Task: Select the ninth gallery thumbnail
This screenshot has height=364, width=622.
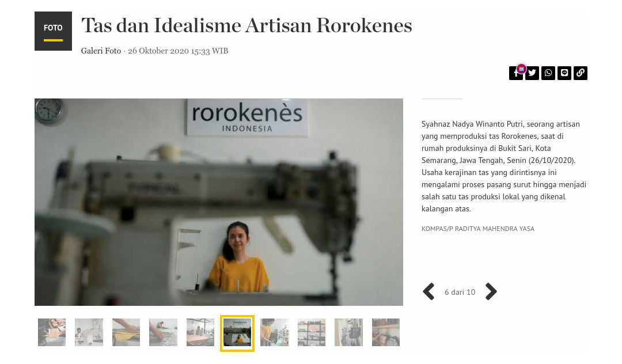Action: (348, 332)
